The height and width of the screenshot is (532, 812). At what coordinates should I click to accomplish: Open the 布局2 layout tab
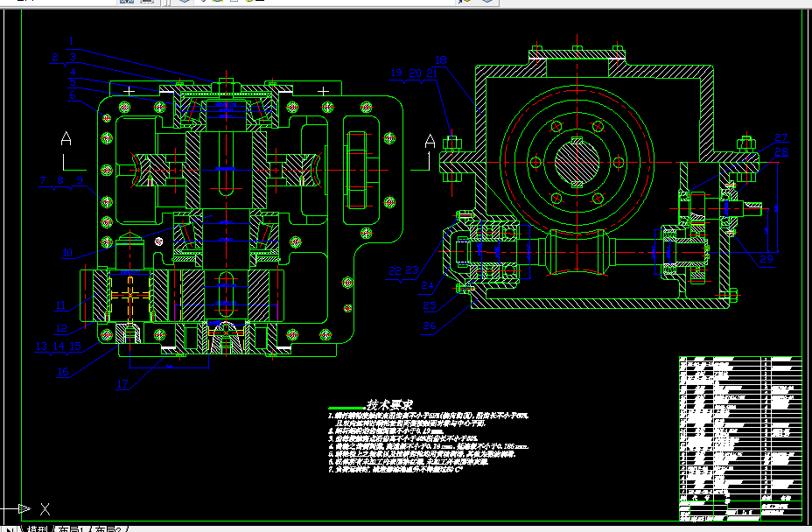[108, 528]
